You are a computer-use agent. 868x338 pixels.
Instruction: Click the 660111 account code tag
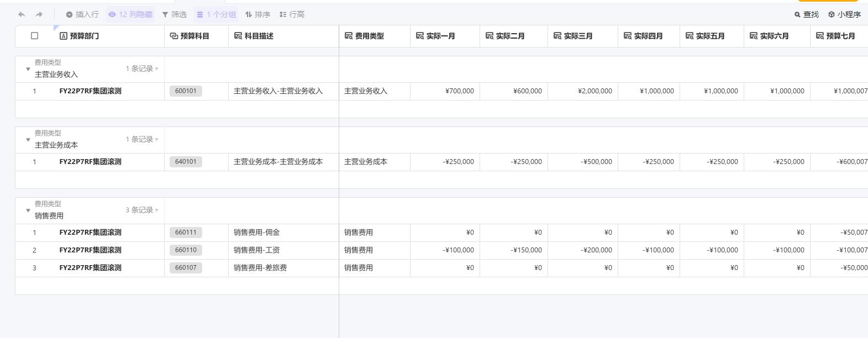click(186, 233)
